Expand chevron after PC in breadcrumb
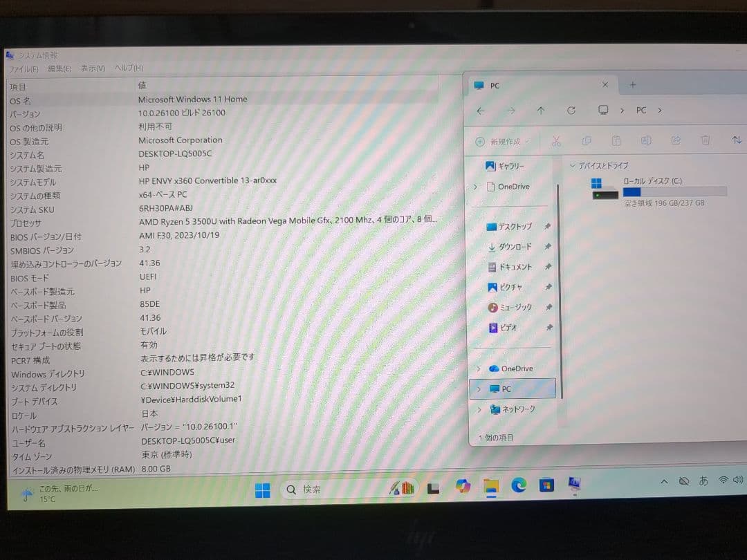Viewport: 747px width, 560px height. tap(660, 110)
